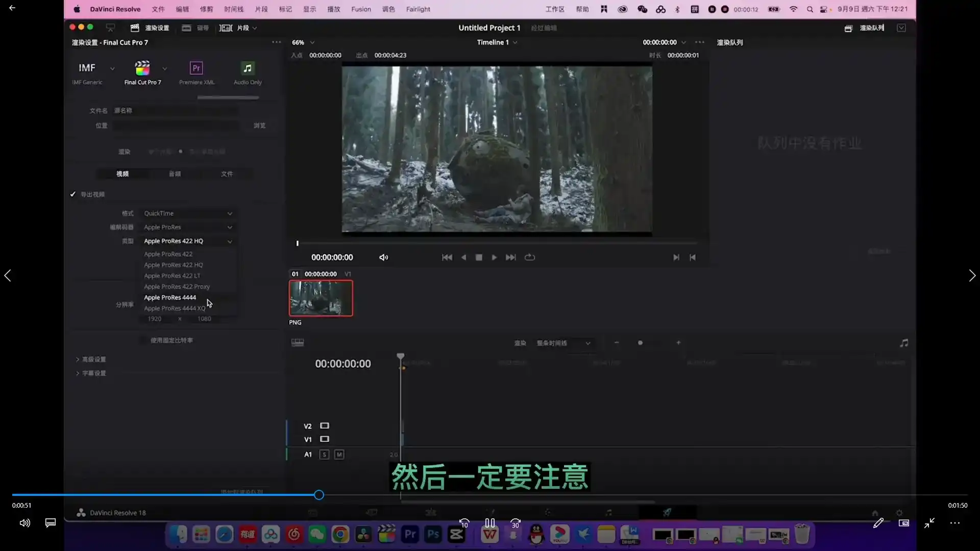
Task: Pause the video in the media player
Action: 489,523
